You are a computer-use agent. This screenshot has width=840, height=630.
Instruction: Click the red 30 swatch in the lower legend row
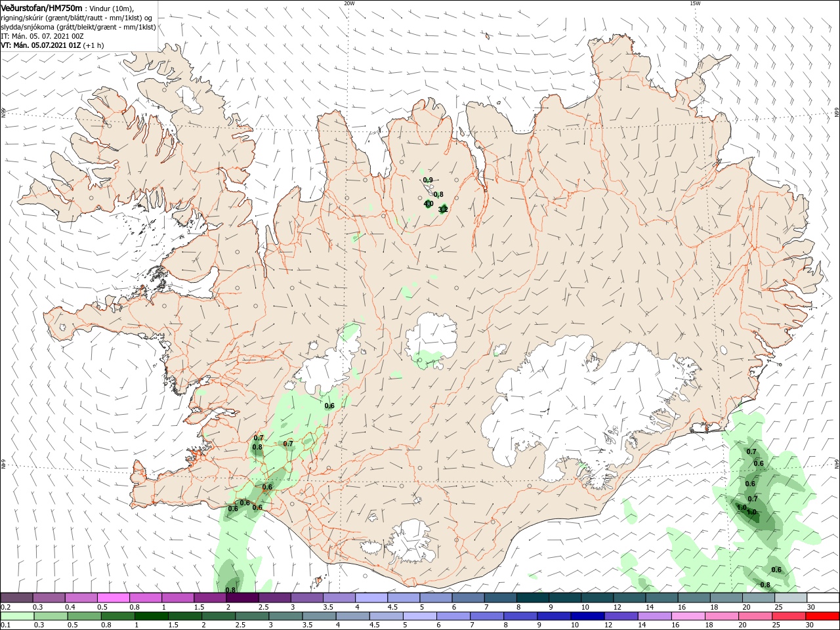pyautogui.click(x=822, y=616)
